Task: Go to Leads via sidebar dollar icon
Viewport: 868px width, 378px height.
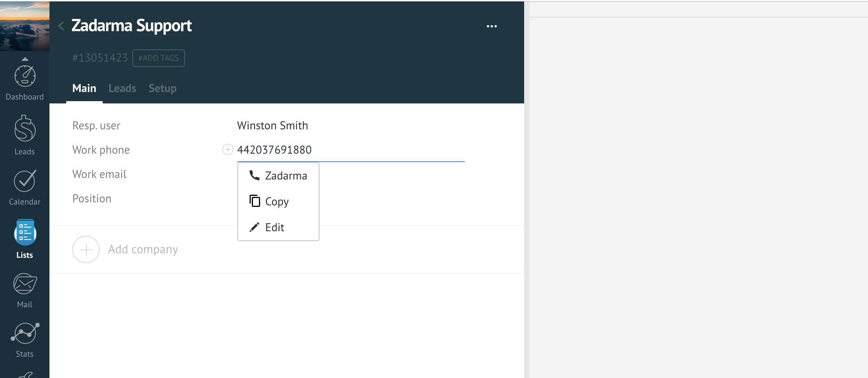Action: (x=25, y=135)
